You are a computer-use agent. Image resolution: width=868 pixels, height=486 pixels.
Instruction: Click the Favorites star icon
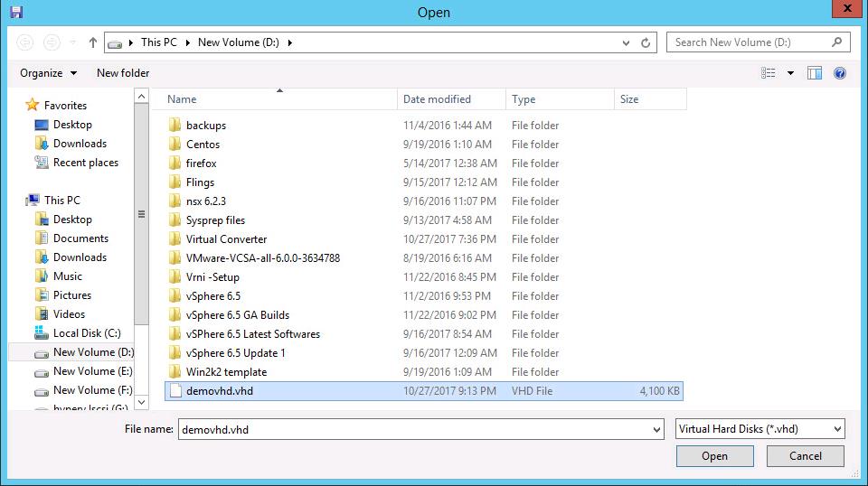click(33, 105)
